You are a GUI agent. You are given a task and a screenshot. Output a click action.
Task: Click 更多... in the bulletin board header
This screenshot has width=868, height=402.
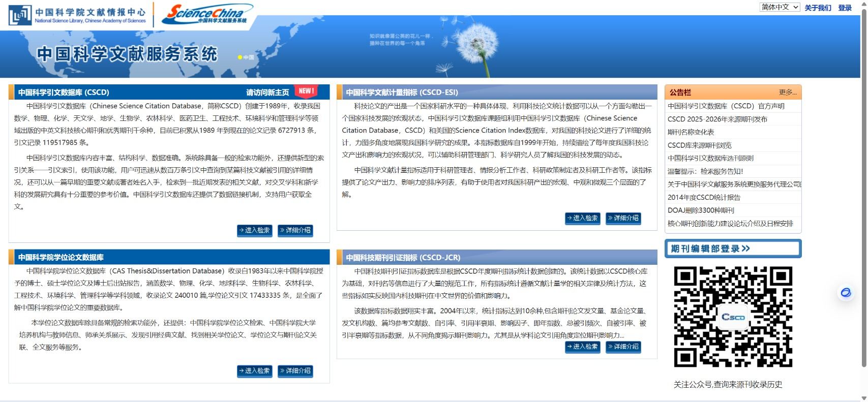(x=788, y=92)
